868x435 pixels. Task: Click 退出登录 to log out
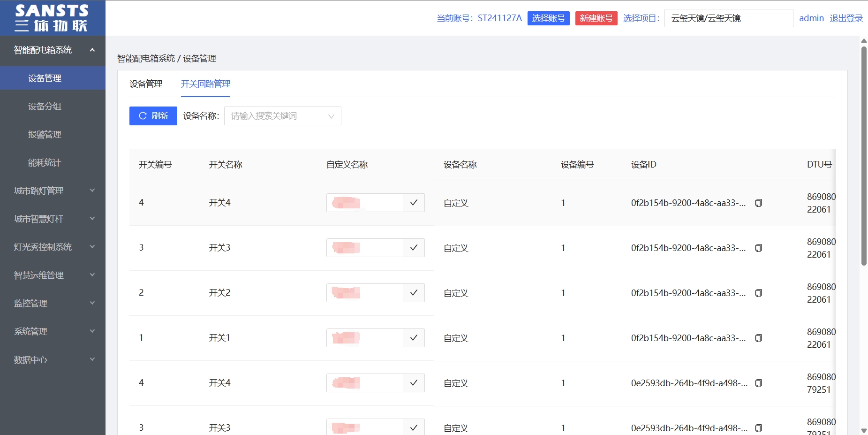tap(846, 18)
